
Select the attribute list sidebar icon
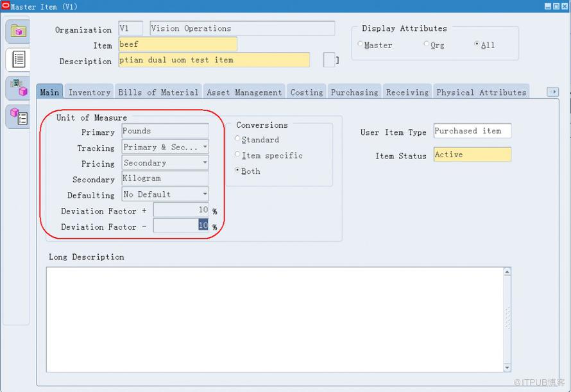(18, 59)
